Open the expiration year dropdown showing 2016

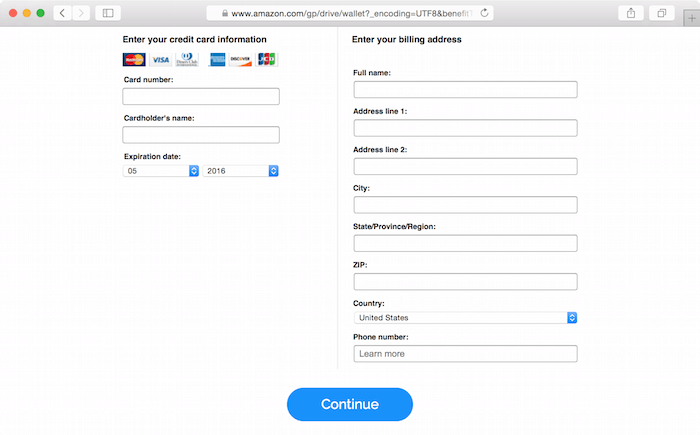[x=241, y=171]
